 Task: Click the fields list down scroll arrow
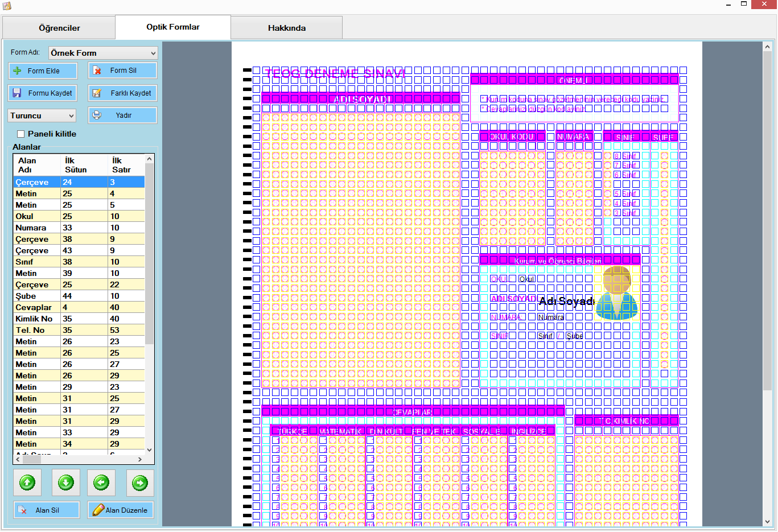150,449
